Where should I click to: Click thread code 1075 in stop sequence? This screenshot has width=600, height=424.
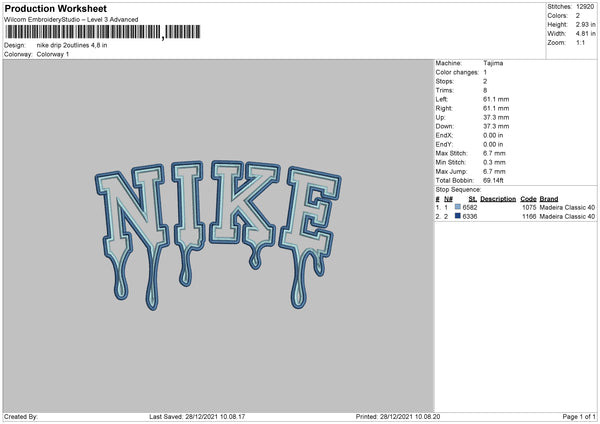click(x=529, y=207)
